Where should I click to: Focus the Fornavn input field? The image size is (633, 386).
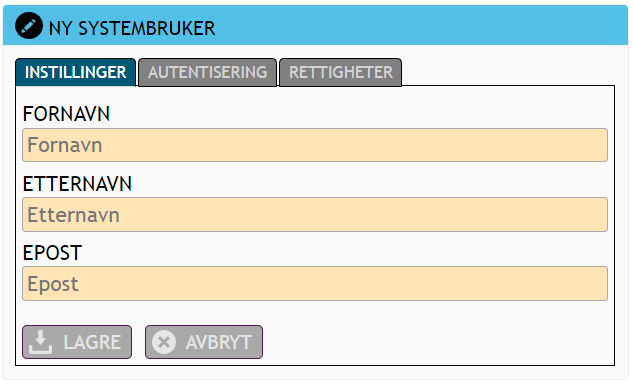[315, 145]
